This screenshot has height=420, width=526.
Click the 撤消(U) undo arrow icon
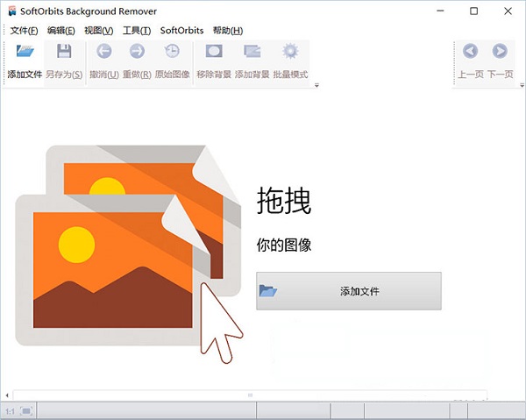point(104,51)
